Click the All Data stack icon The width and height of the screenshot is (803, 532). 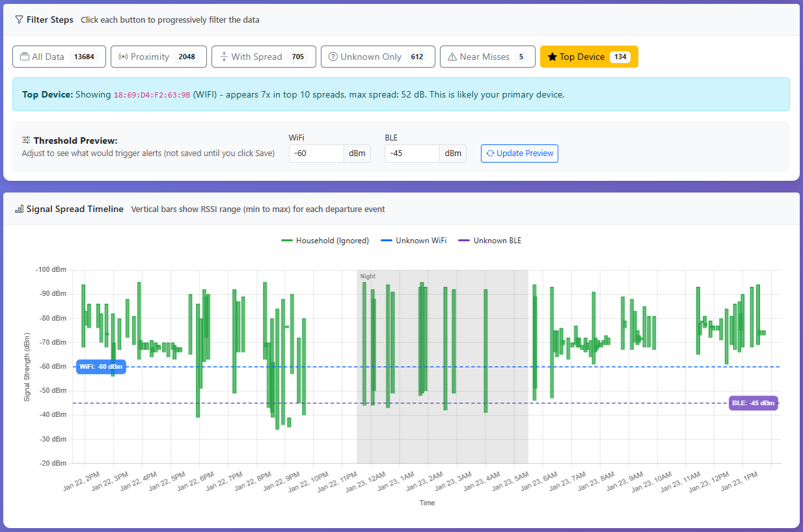(25, 57)
